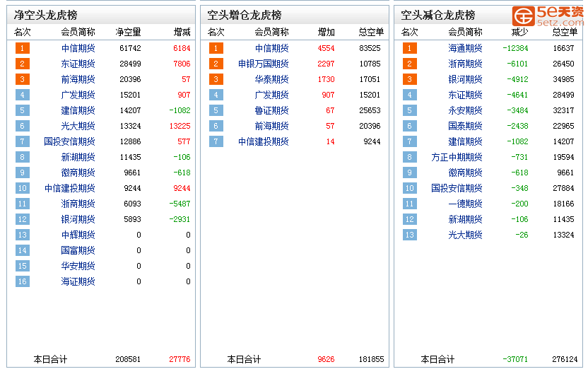Open 东证期货 in the 净空头龙虎榜 table

pos(78,64)
